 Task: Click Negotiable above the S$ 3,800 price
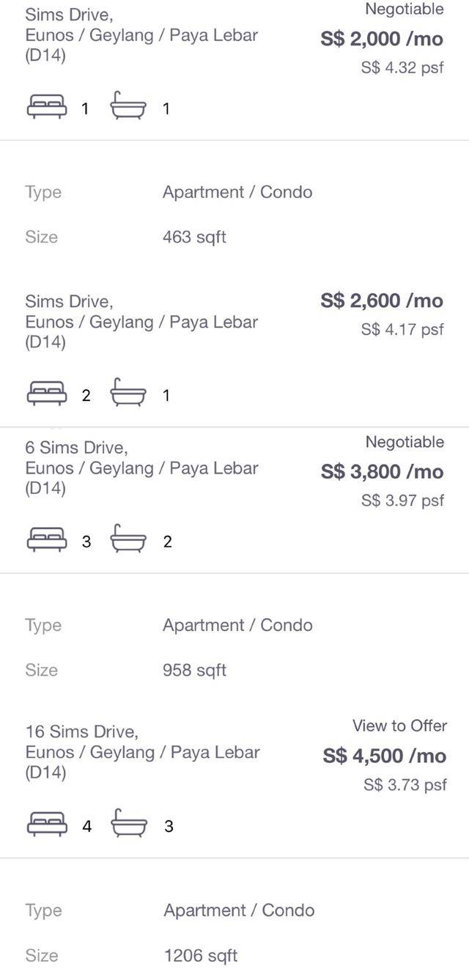coord(405,442)
